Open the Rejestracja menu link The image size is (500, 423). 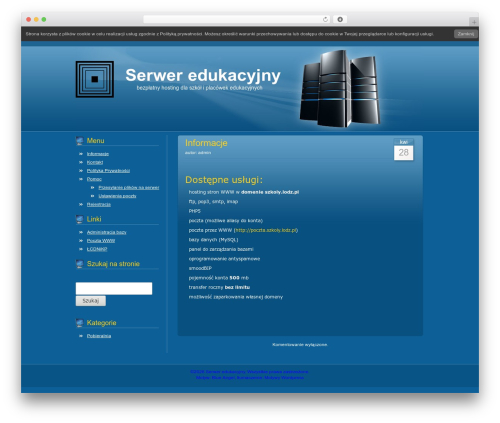point(99,204)
